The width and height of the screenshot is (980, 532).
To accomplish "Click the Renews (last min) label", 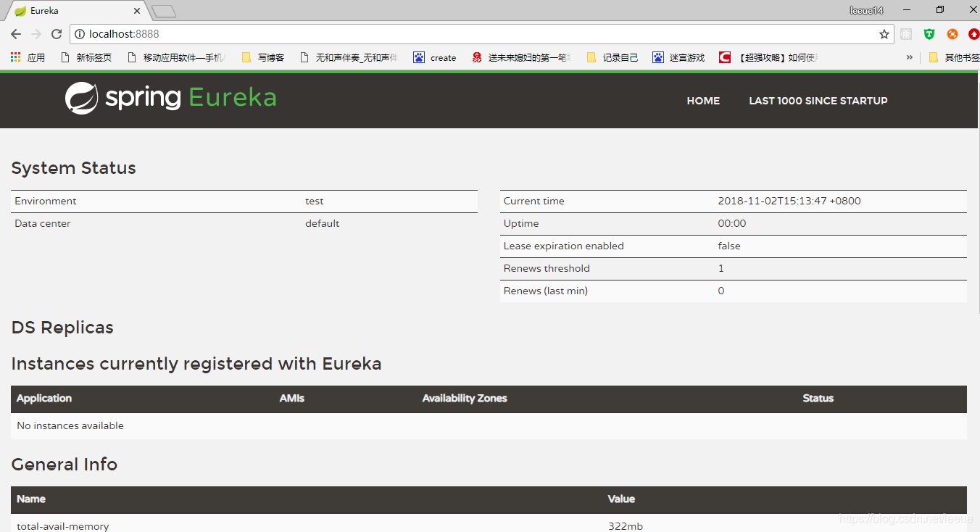I will [546, 291].
